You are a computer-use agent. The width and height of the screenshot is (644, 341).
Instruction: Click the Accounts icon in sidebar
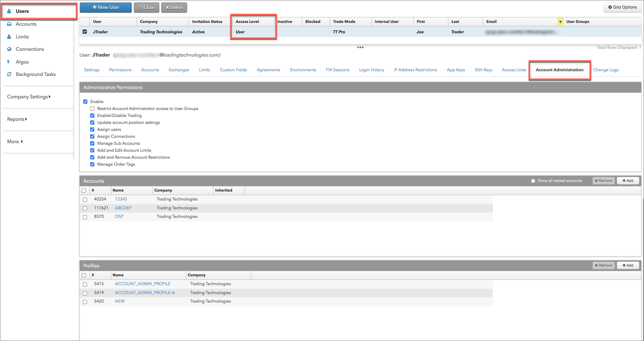(x=9, y=24)
